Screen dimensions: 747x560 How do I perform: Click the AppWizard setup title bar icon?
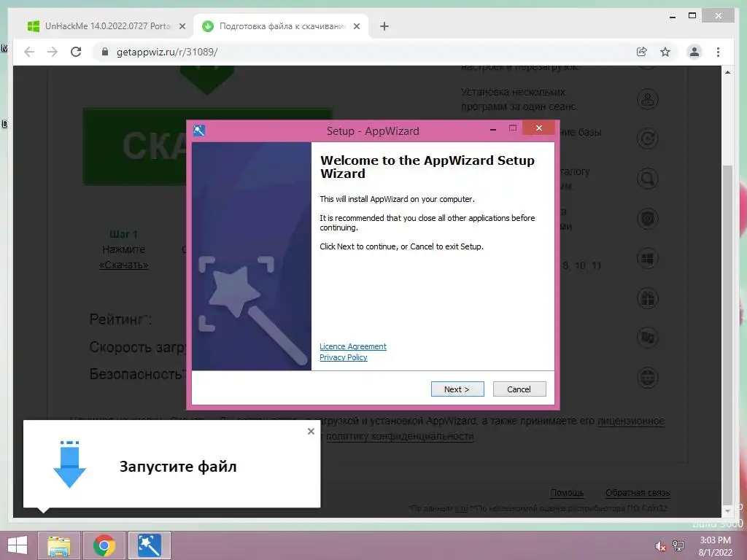coord(199,131)
